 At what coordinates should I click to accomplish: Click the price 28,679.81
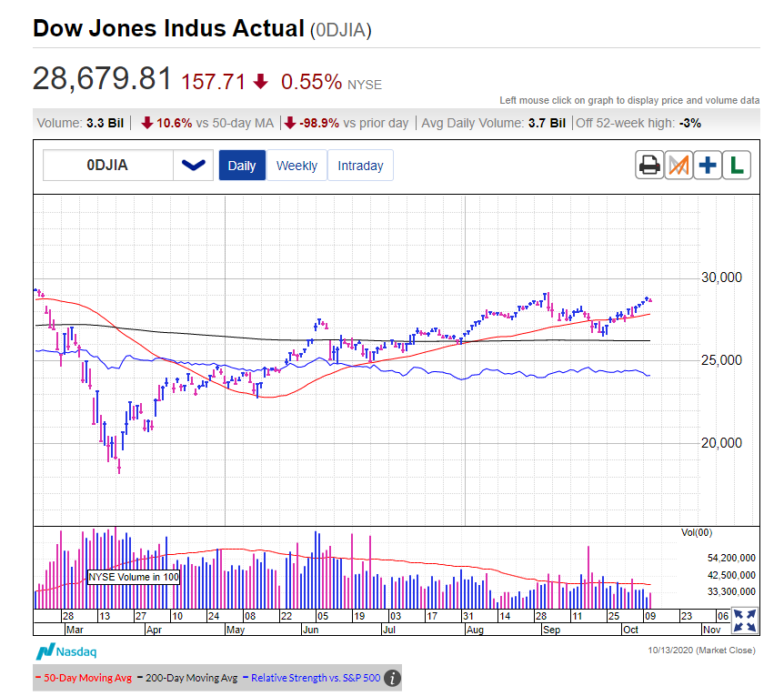[103, 79]
